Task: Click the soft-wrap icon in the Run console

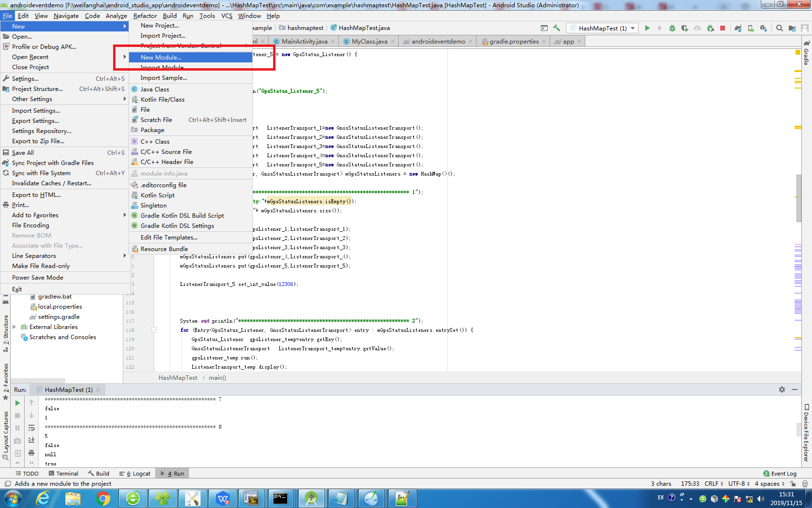Action: pyautogui.click(x=31, y=428)
